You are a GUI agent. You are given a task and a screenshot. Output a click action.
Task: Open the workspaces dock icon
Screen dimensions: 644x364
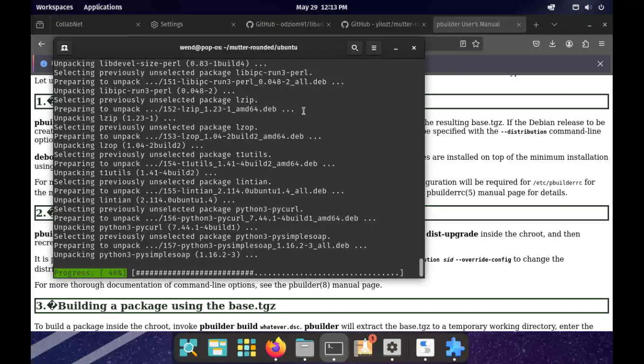tap(217, 348)
